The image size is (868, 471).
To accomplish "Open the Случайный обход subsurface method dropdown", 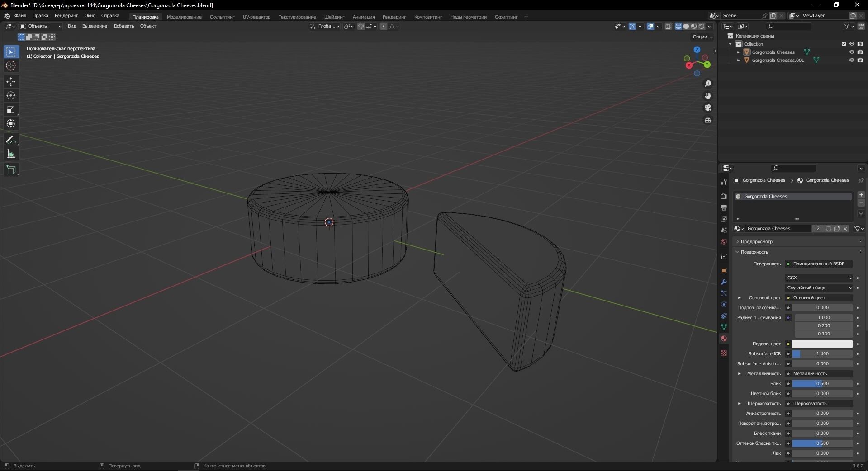I will [x=819, y=288].
